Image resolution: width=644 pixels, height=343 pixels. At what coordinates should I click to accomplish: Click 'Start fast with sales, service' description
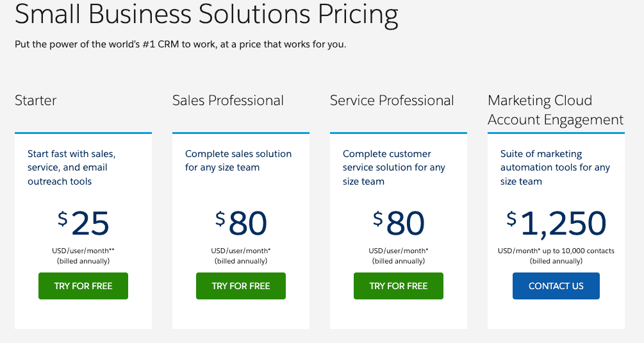pyautogui.click(x=72, y=167)
